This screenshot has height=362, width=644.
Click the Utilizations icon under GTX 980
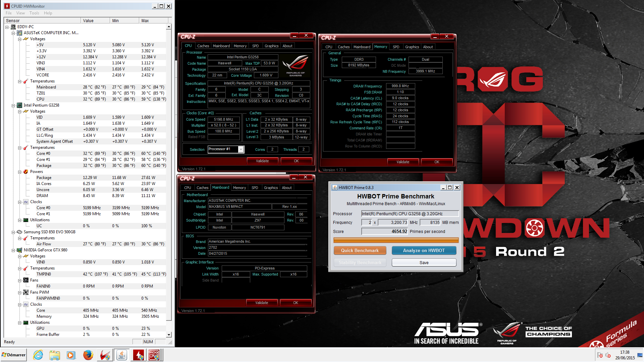coord(26,322)
